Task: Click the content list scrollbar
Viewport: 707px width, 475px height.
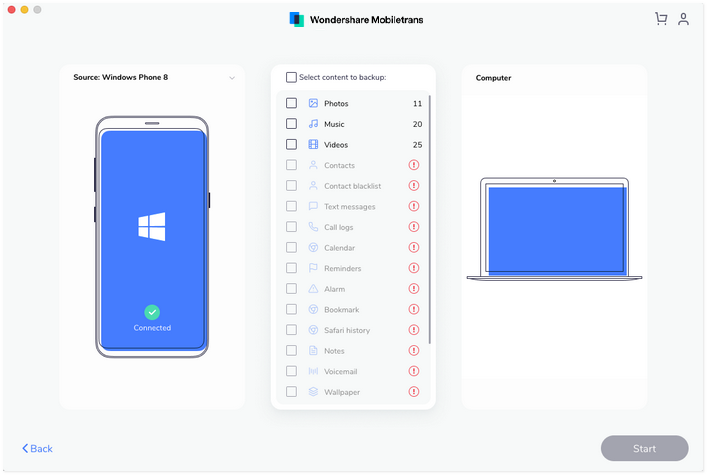Action: point(430,219)
